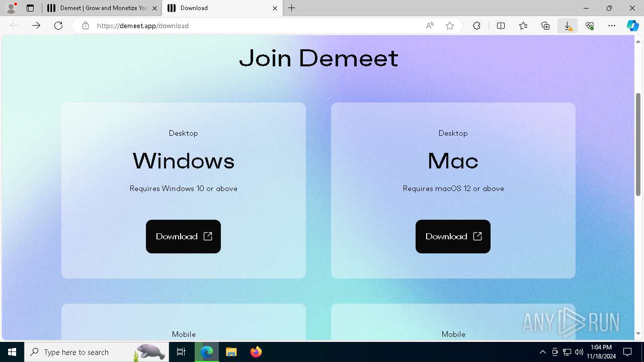The height and width of the screenshot is (362, 644).
Task: Toggle the split screen icon
Action: (501, 26)
